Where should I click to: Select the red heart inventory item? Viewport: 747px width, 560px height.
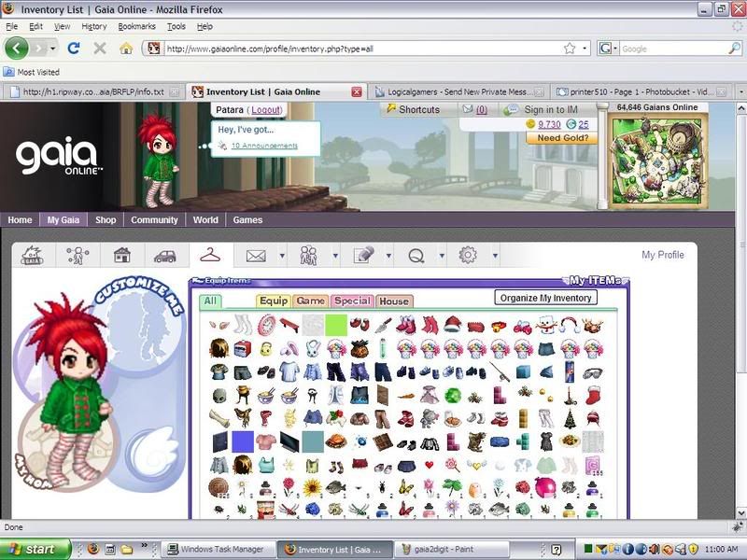pyautogui.click(x=430, y=465)
